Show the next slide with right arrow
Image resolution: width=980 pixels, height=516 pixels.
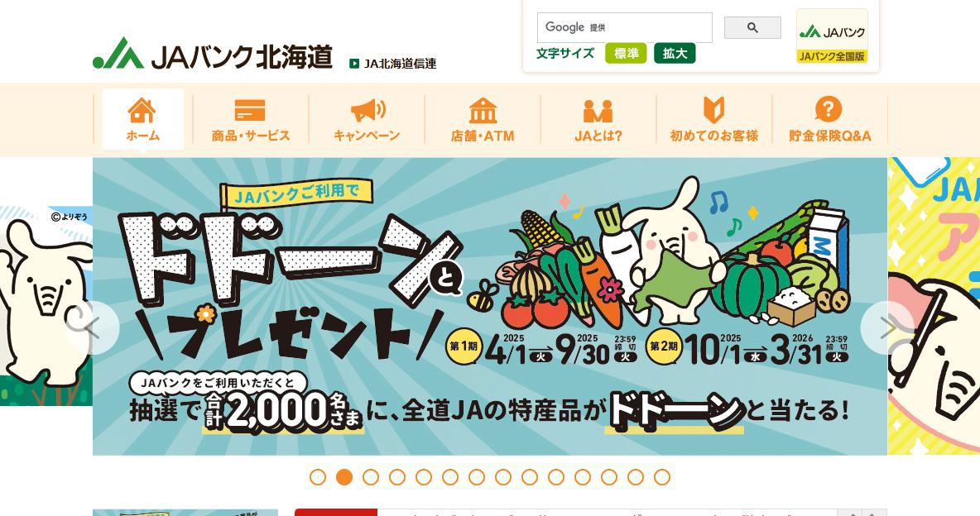click(886, 328)
